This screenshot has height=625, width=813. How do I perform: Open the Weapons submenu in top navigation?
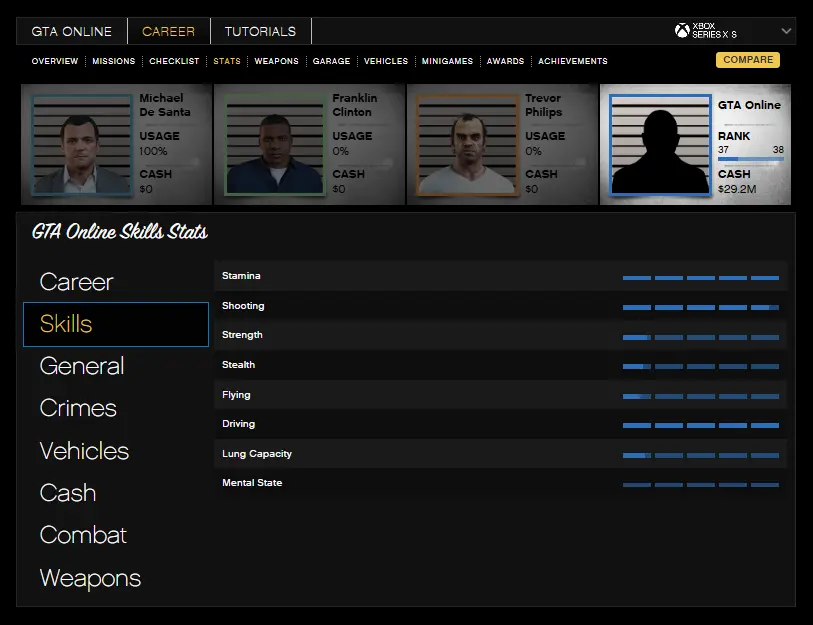(x=276, y=61)
